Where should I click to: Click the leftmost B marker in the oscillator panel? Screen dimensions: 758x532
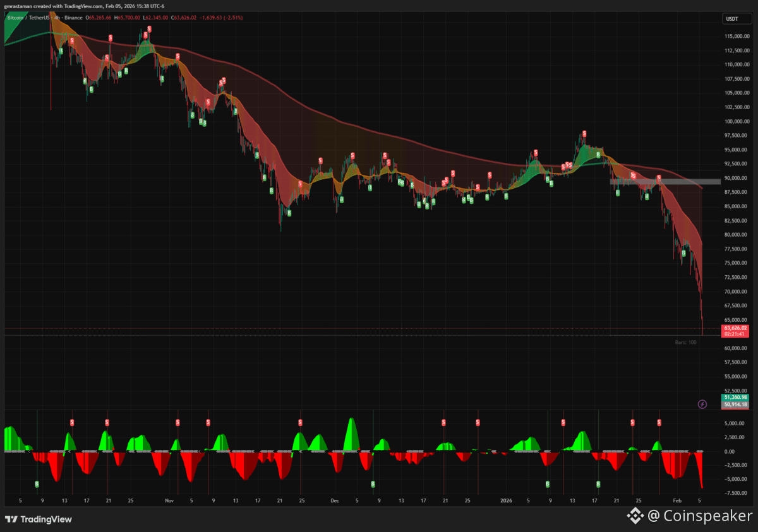tap(37, 484)
